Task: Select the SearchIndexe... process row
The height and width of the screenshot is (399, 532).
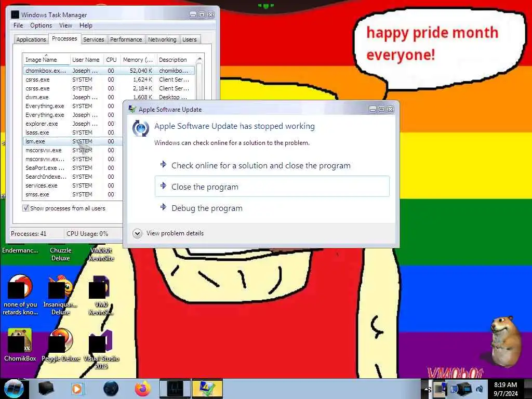Action: point(73,177)
